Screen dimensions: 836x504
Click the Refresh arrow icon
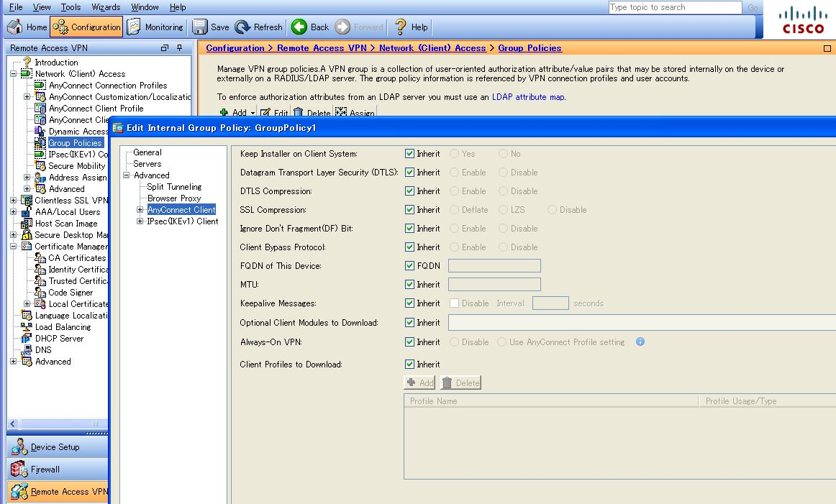[x=242, y=27]
